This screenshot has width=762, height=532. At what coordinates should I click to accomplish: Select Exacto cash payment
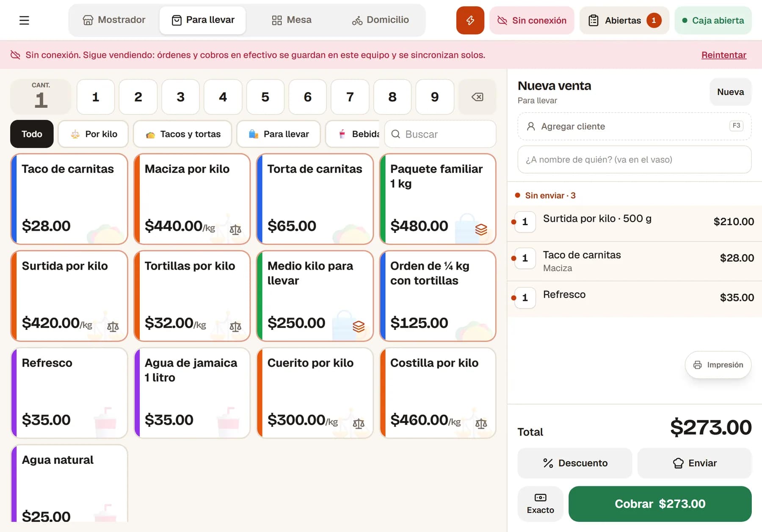[x=540, y=504]
